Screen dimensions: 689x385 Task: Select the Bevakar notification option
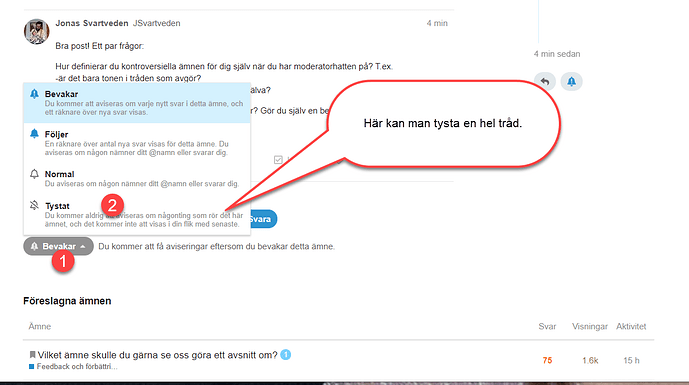click(137, 103)
